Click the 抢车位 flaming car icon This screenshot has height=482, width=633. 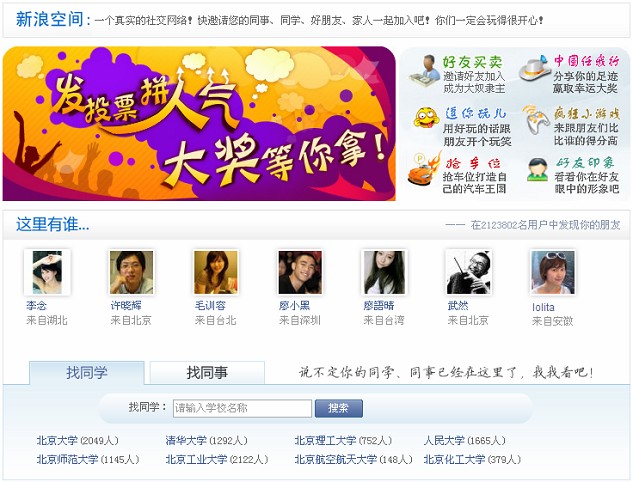424,169
